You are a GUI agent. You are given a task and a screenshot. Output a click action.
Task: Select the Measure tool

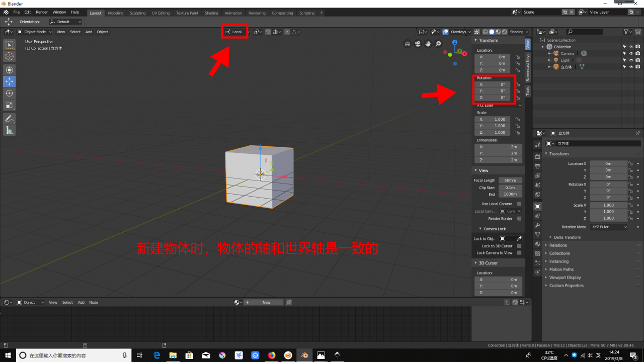pos(9,131)
